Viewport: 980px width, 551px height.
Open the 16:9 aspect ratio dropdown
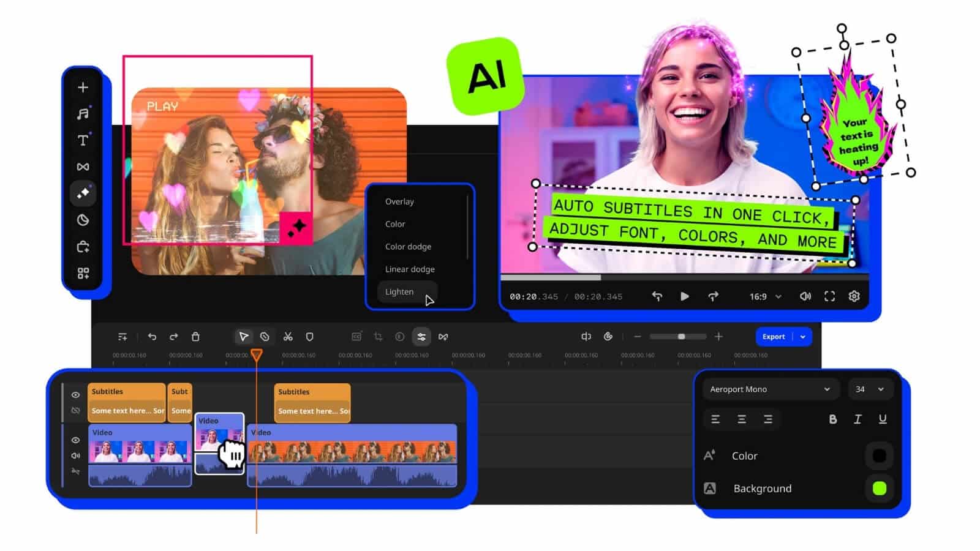click(765, 296)
